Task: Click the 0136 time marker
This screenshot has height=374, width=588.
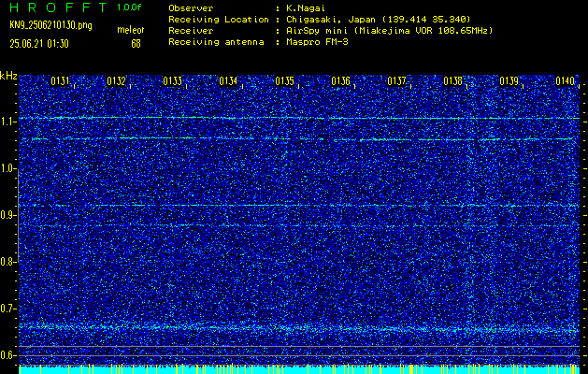Action: (x=340, y=81)
